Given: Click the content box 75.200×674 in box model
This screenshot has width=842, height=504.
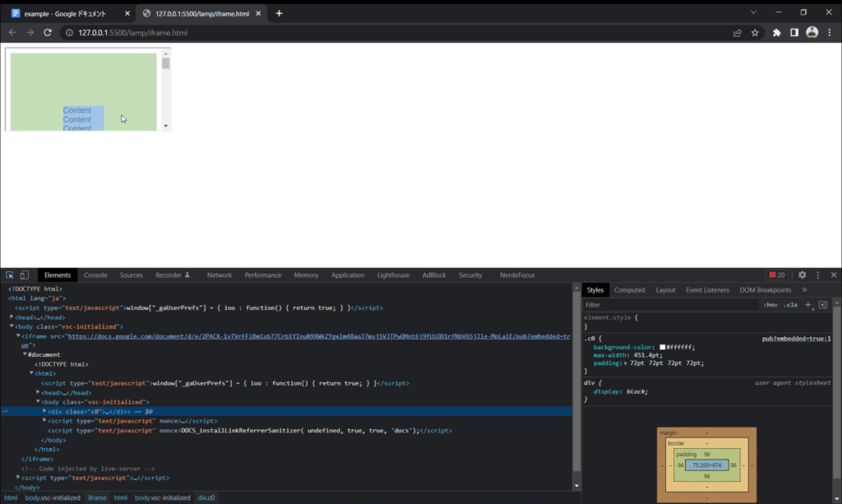Looking at the screenshot, I should [706, 465].
